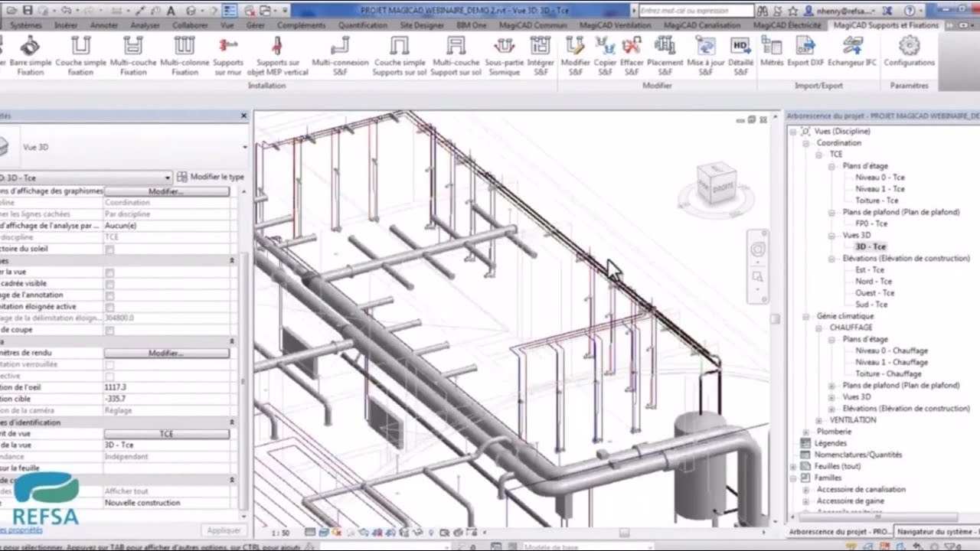The height and width of the screenshot is (551, 980).
Task: Click Couche simple Supports sur sol
Action: pyautogui.click(x=399, y=55)
